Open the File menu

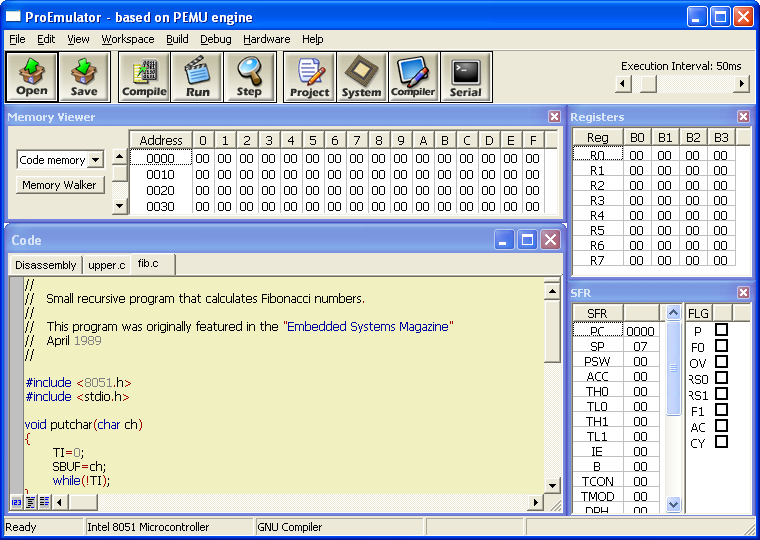click(x=17, y=39)
